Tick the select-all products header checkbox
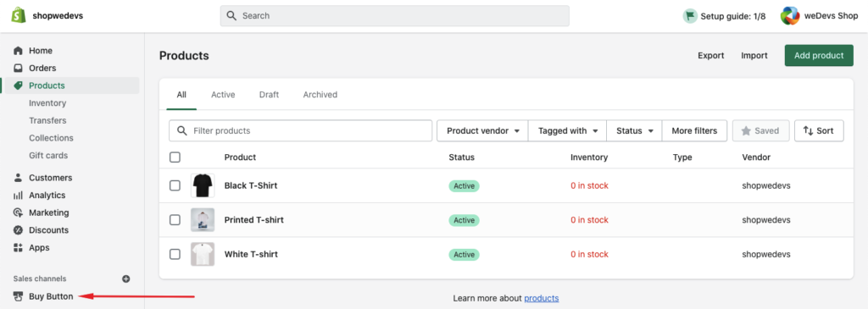The width and height of the screenshot is (868, 309). click(x=175, y=157)
